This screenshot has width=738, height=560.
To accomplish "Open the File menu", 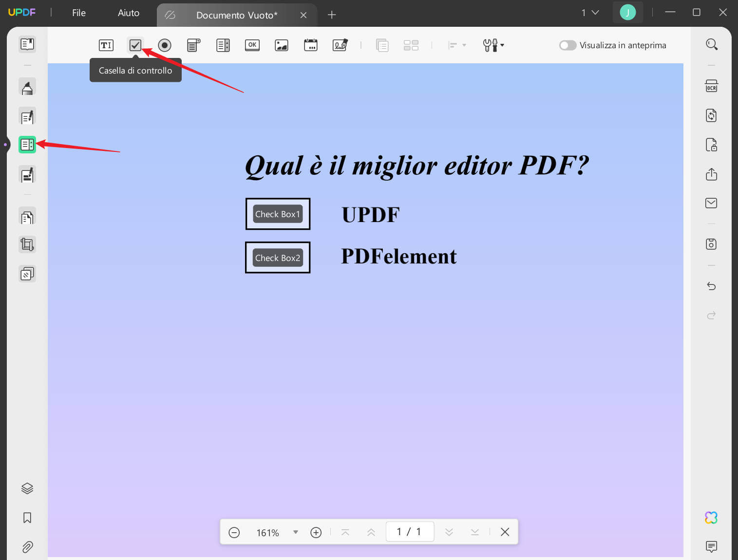I will pyautogui.click(x=78, y=13).
